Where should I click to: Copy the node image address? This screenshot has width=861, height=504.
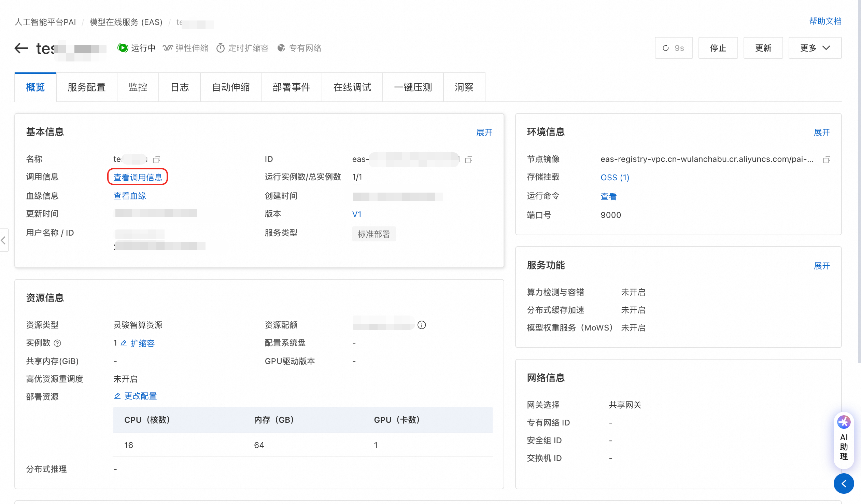click(x=827, y=159)
